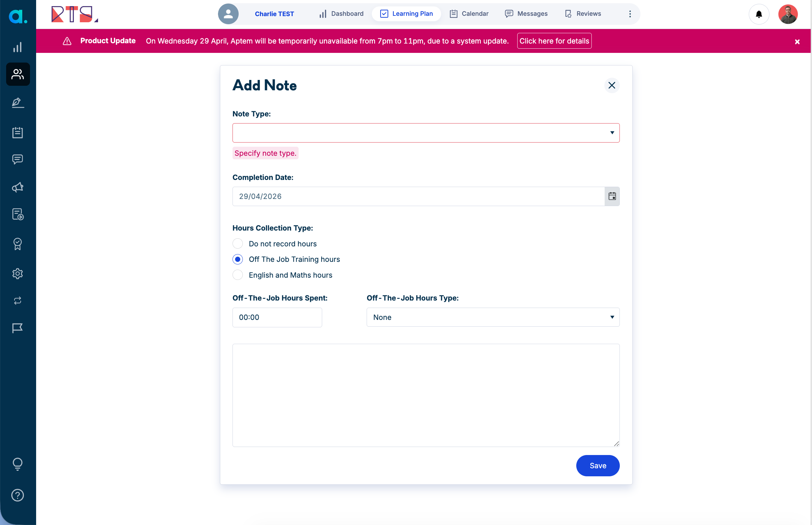Click the Off-The-Job Hours Spent field
Viewport: 812px width, 525px height.
click(x=277, y=317)
